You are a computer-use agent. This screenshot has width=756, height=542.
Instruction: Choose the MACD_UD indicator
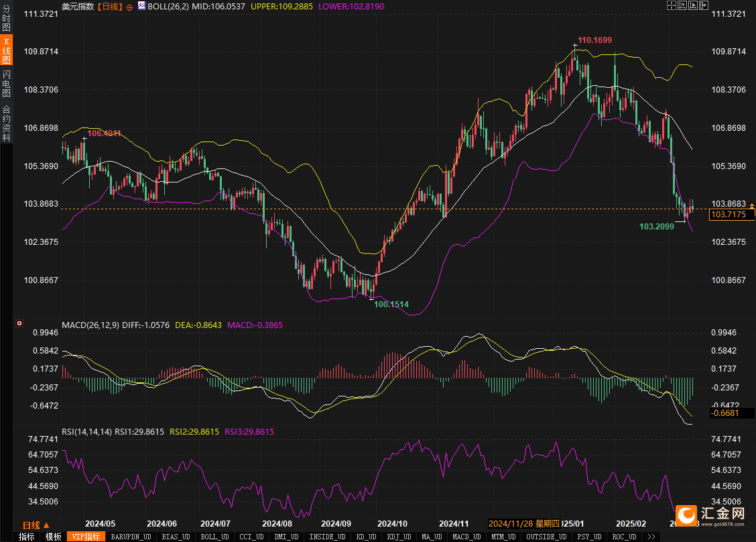pyautogui.click(x=466, y=537)
